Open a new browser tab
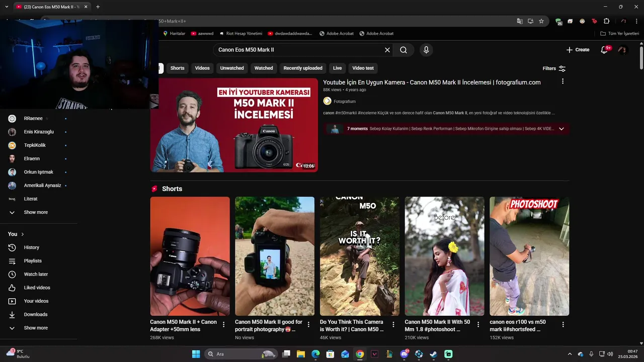 98,7
